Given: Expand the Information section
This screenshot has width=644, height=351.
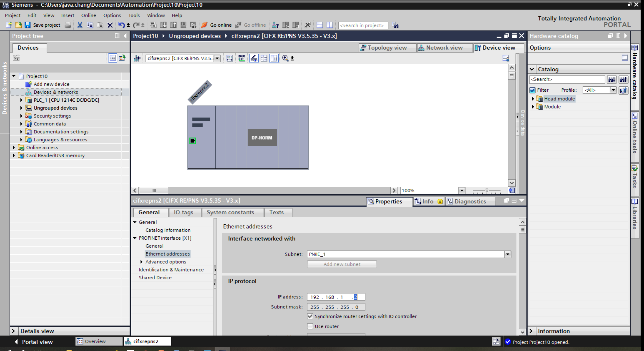Looking at the screenshot, I should tap(531, 331).
